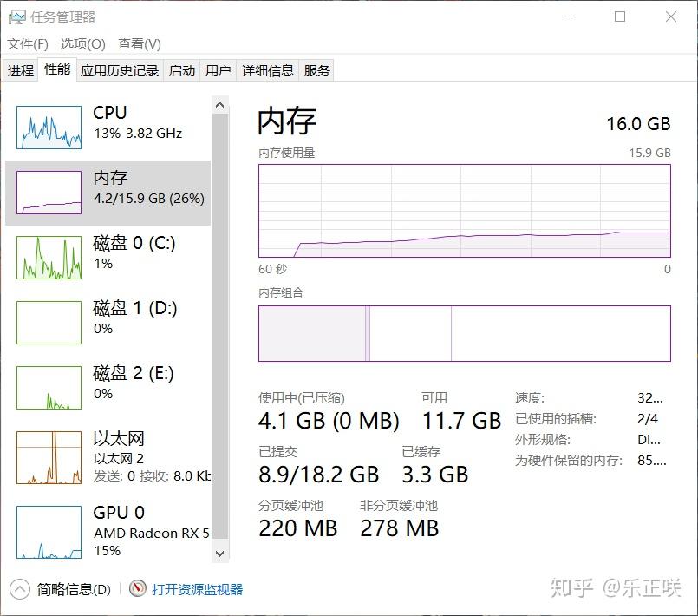Select the 磁盘 0 (C:) graph thumbnail
Screen dimensions: 698x616
pyautogui.click(x=49, y=258)
